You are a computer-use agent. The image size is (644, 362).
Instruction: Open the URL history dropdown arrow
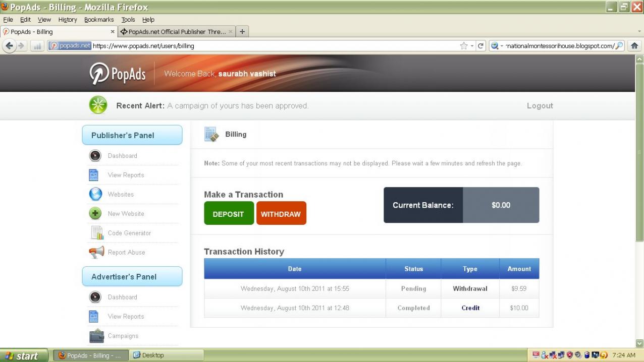(x=472, y=46)
